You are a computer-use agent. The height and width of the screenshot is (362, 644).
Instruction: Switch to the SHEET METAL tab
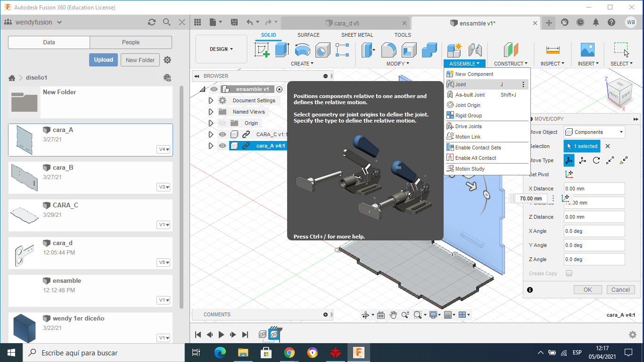[x=357, y=35]
